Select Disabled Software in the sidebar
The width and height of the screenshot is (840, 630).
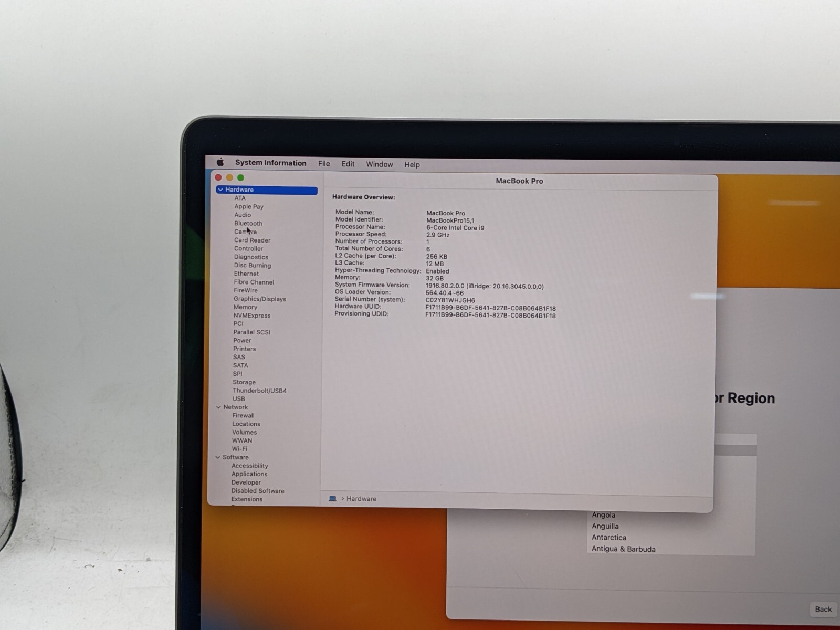(258, 491)
